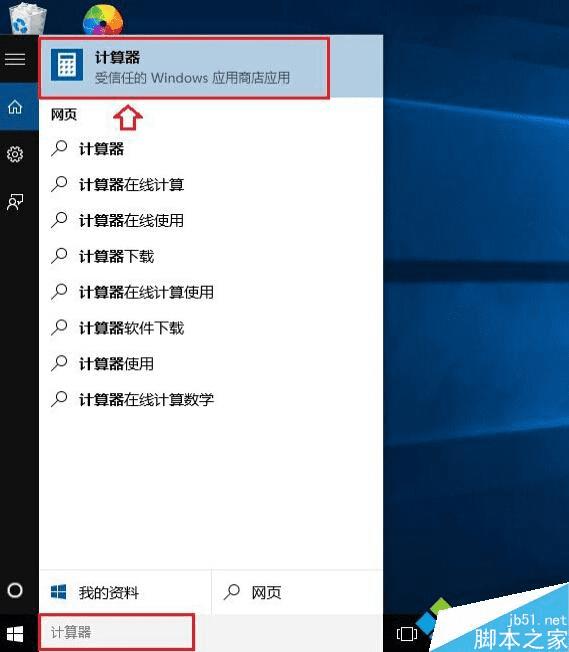The height and width of the screenshot is (652, 569).
Task: Switch to 网页 search filter at bottom
Action: tap(297, 592)
